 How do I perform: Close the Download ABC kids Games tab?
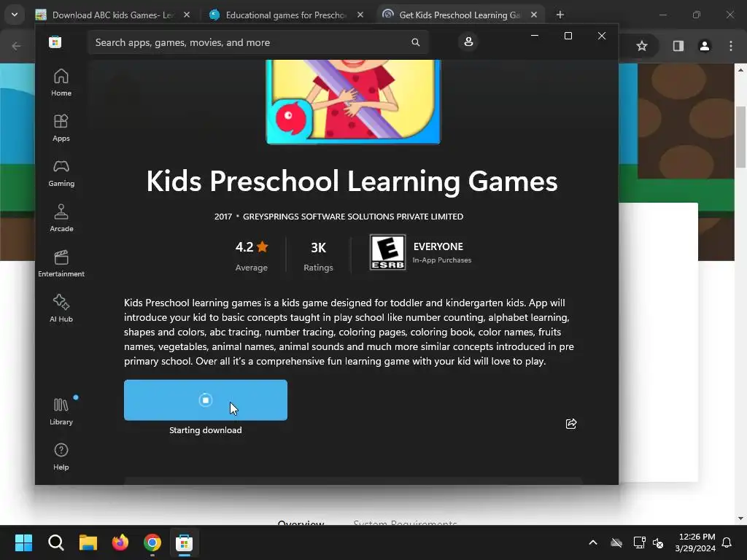point(187,15)
